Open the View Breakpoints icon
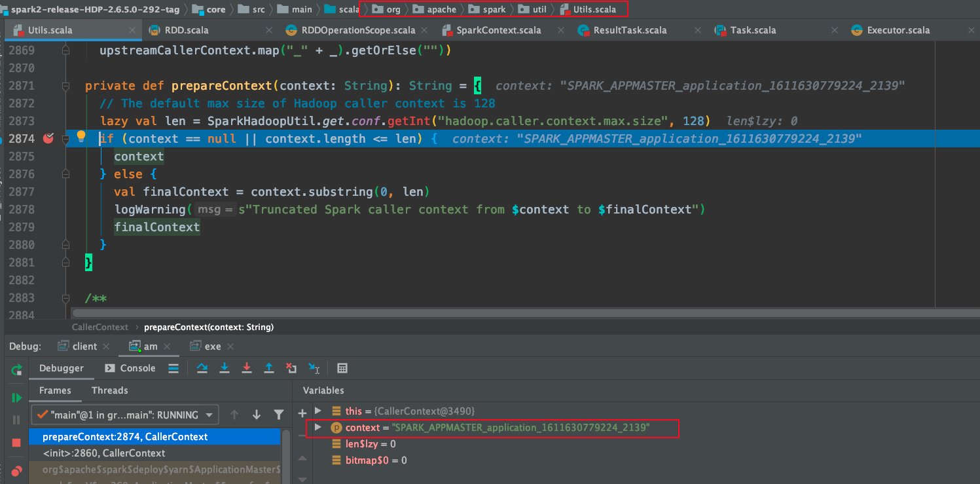The image size is (980, 484). (16, 470)
